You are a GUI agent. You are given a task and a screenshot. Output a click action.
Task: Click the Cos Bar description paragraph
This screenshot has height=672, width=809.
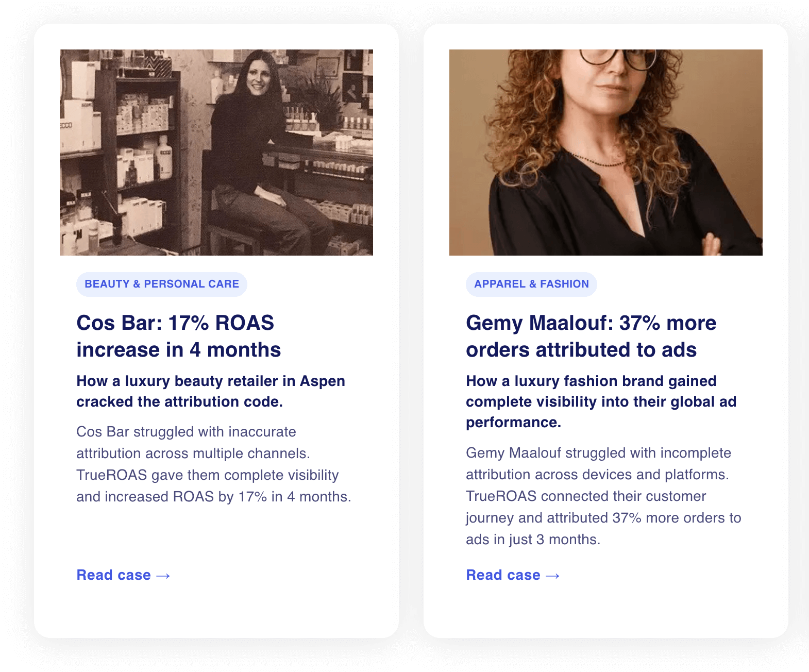click(213, 465)
